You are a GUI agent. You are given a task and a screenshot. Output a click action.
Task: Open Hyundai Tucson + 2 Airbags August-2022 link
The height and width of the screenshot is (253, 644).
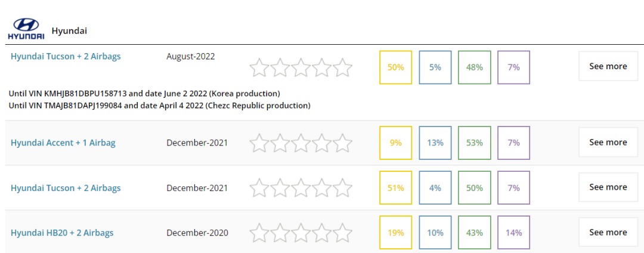coord(66,57)
